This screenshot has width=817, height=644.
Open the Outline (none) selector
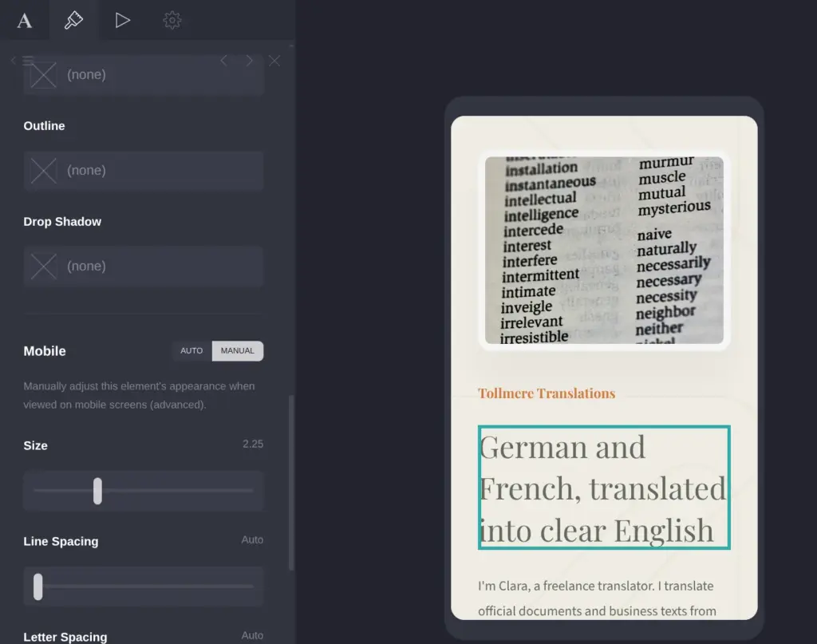(144, 171)
